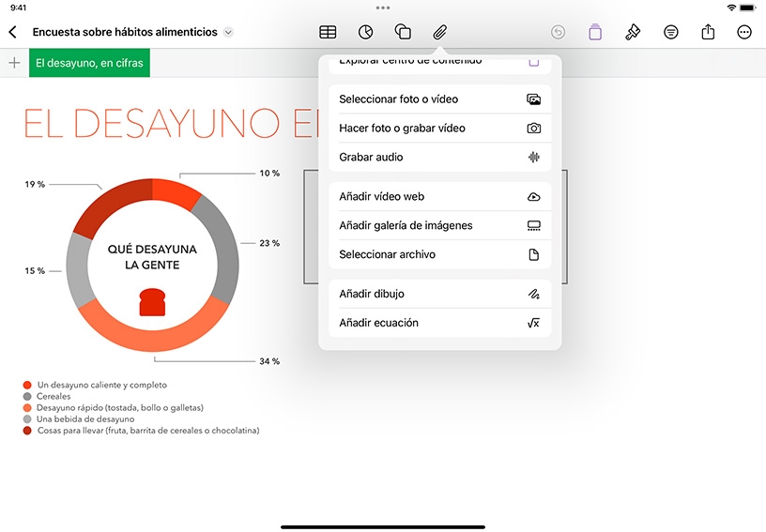Open the organize/filter options icon
This screenshot has height=532, width=766.
pyautogui.click(x=671, y=32)
